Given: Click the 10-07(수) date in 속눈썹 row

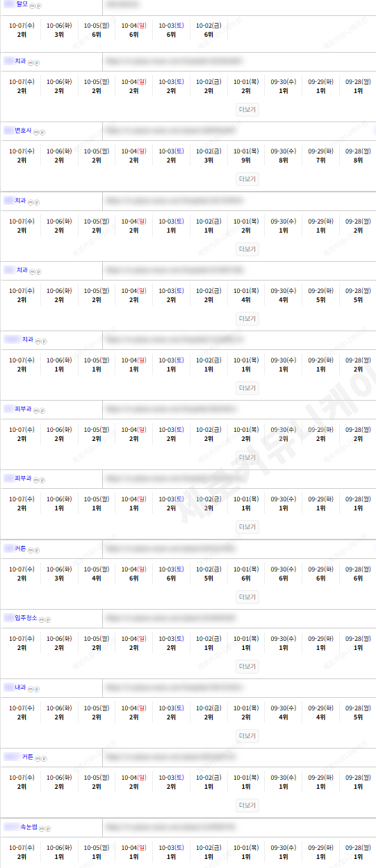Looking at the screenshot, I should point(22,848).
